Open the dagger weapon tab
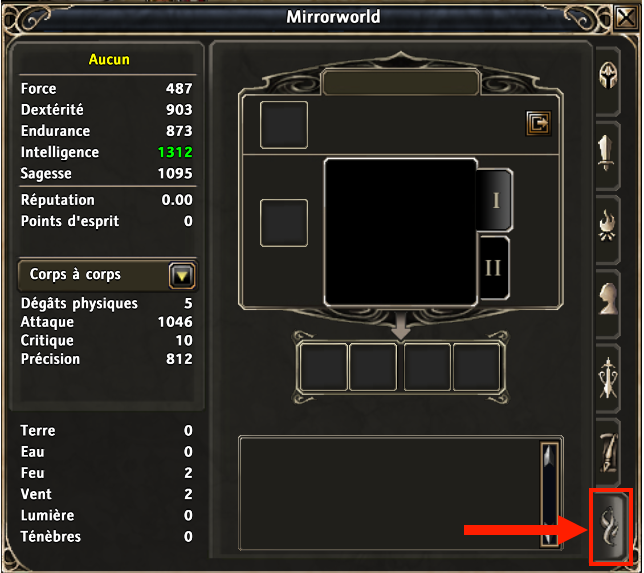Image resolution: width=644 pixels, height=573 pixels. click(606, 153)
